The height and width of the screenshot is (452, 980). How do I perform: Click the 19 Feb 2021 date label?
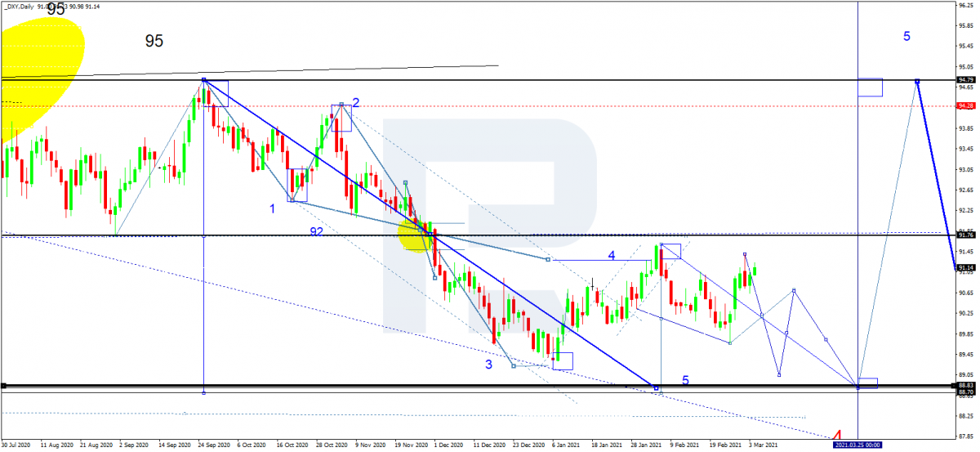(x=724, y=445)
